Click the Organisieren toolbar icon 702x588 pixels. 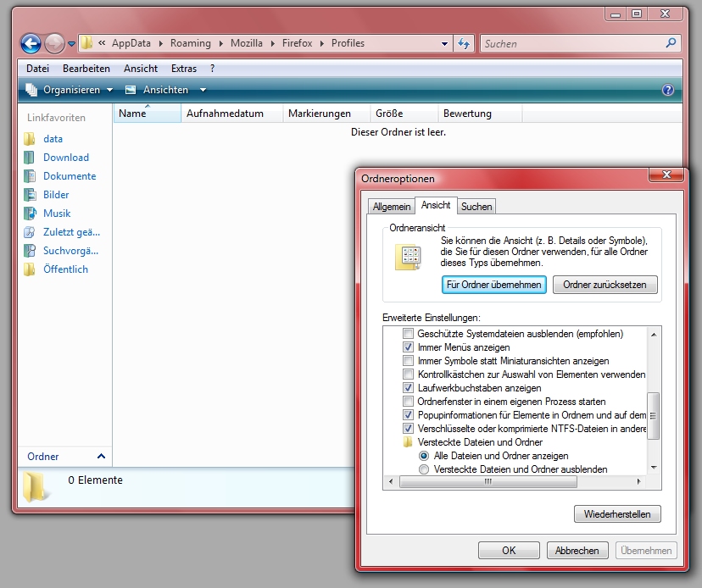[x=31, y=90]
